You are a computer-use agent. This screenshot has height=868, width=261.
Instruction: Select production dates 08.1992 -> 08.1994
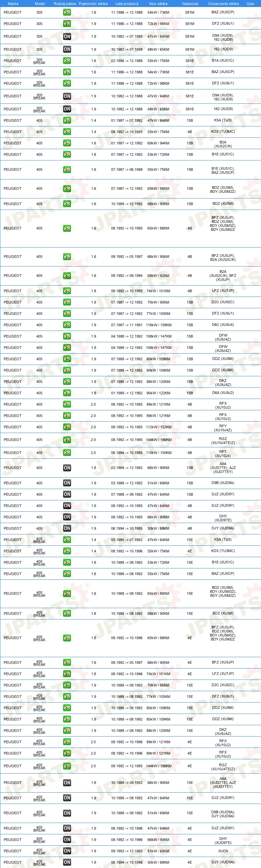127,276
